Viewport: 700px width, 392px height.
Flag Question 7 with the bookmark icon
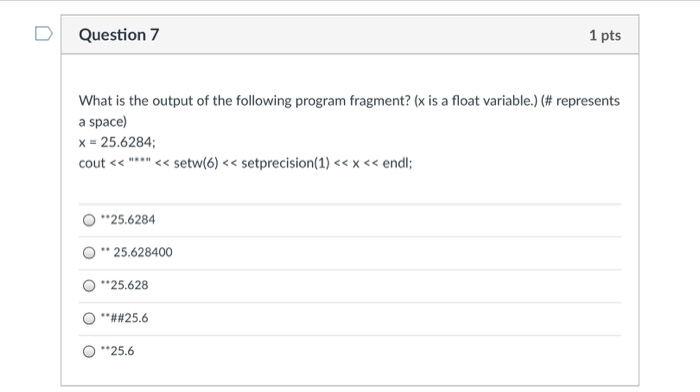[x=44, y=33]
